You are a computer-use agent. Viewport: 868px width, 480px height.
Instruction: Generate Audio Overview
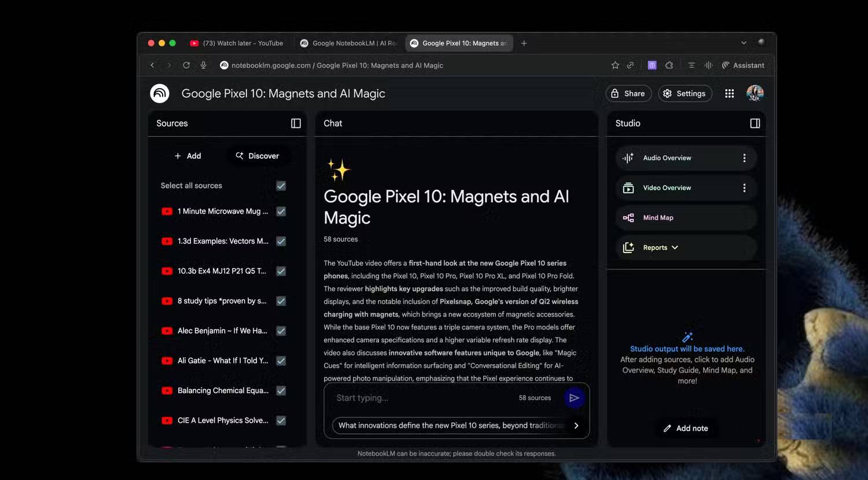pyautogui.click(x=686, y=158)
